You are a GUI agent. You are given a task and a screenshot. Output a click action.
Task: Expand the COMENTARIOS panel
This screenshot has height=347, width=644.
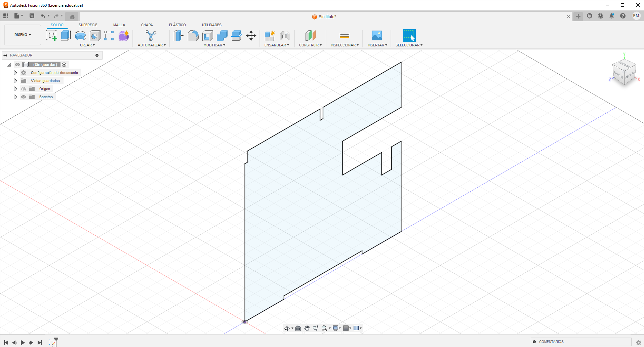click(x=534, y=342)
